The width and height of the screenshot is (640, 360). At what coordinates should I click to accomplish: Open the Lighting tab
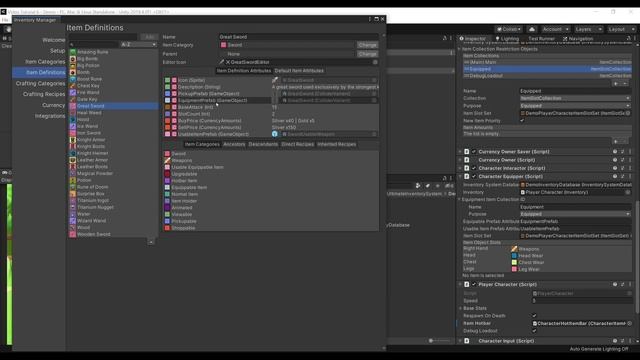point(507,39)
